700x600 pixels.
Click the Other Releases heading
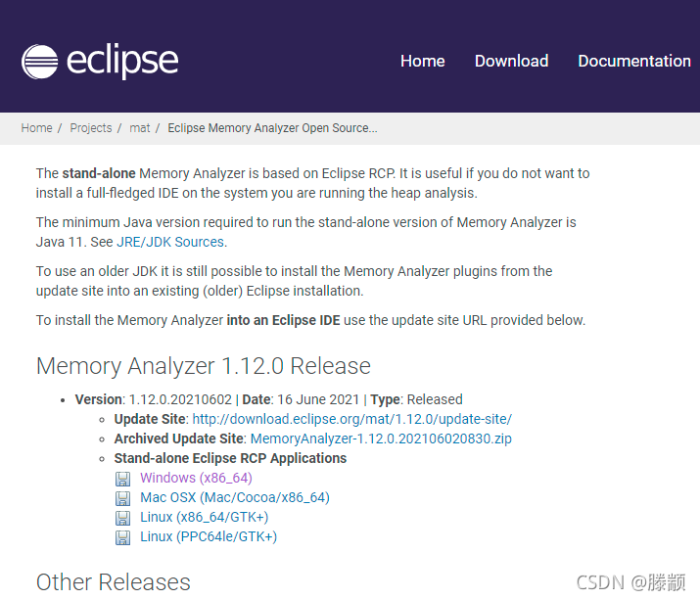114,582
